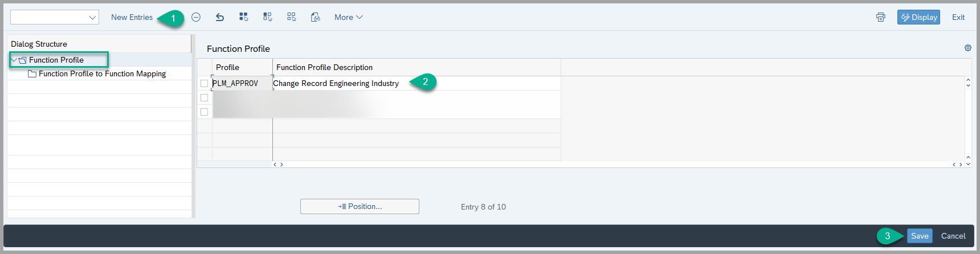Check the third table row checkbox
Image resolution: width=980 pixels, height=254 pixels.
[204, 112]
